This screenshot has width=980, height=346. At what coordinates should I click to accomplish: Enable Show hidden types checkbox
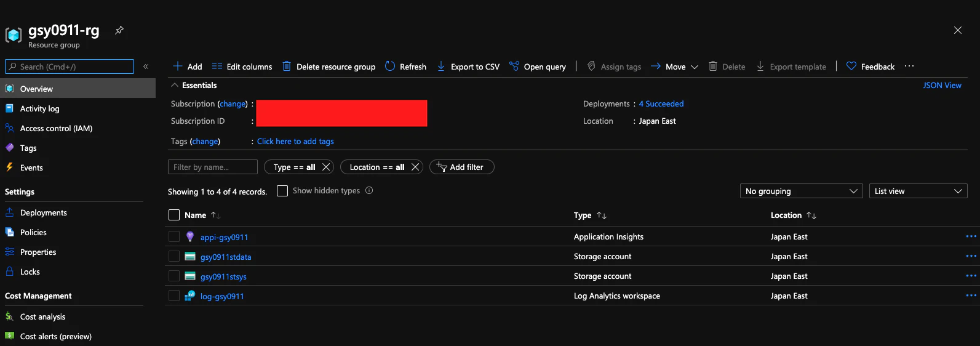coord(282,191)
